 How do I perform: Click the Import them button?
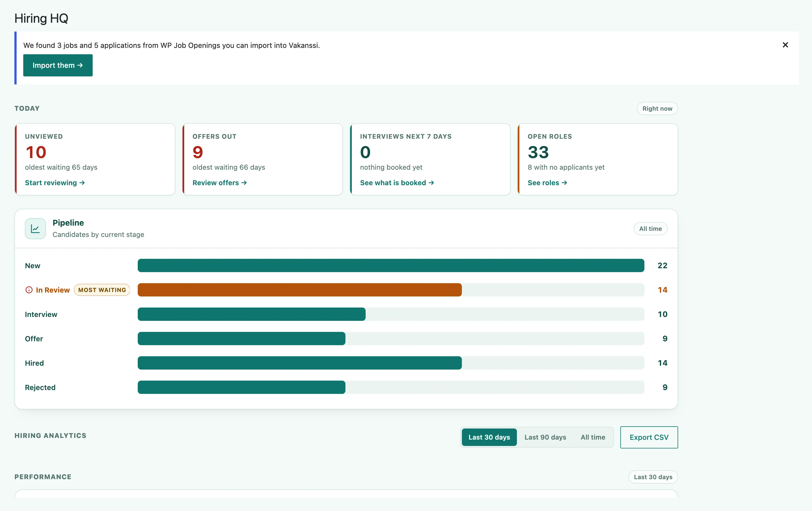point(58,65)
